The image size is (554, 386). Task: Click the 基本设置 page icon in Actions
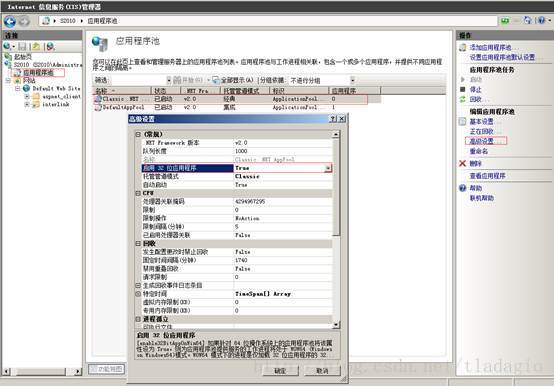click(462, 121)
